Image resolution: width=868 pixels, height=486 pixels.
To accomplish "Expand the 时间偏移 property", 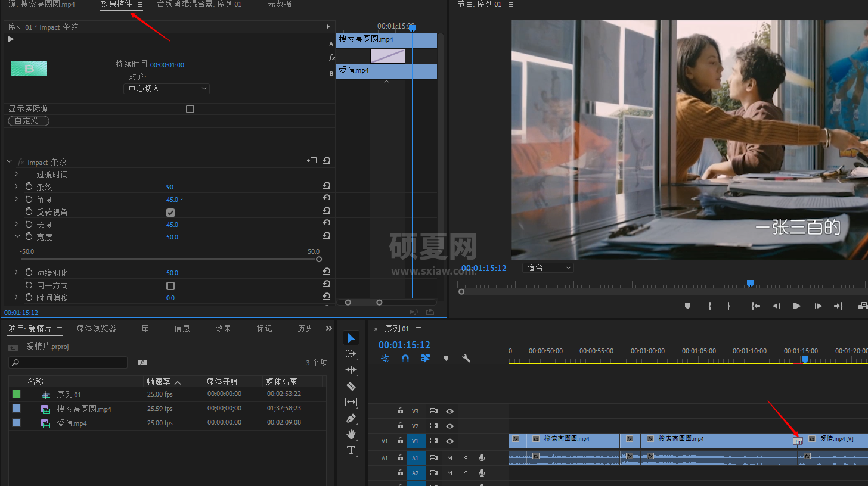I will click(x=17, y=297).
